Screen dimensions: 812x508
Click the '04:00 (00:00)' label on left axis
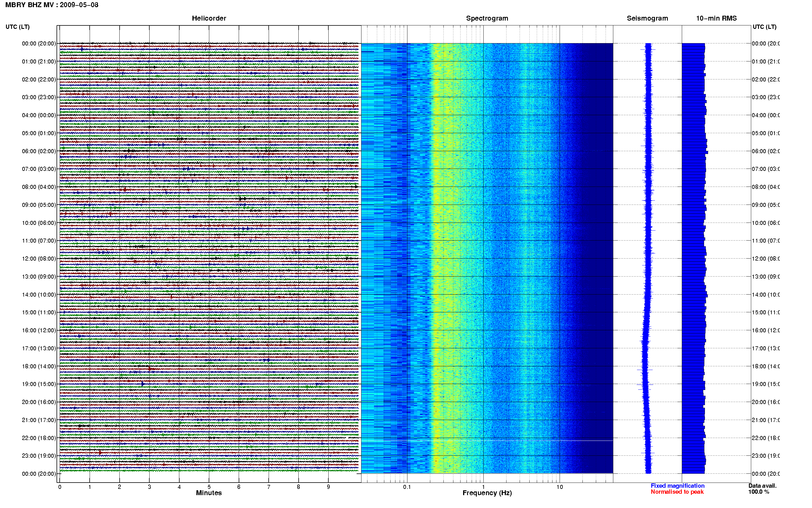coord(39,115)
